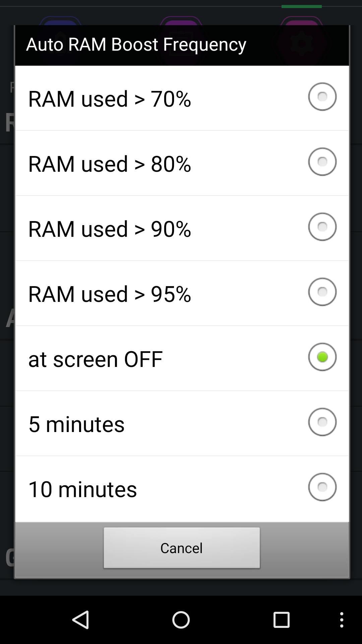The height and width of the screenshot is (644, 362).
Task: Select the 5 minutes radio button
Action: tap(322, 422)
